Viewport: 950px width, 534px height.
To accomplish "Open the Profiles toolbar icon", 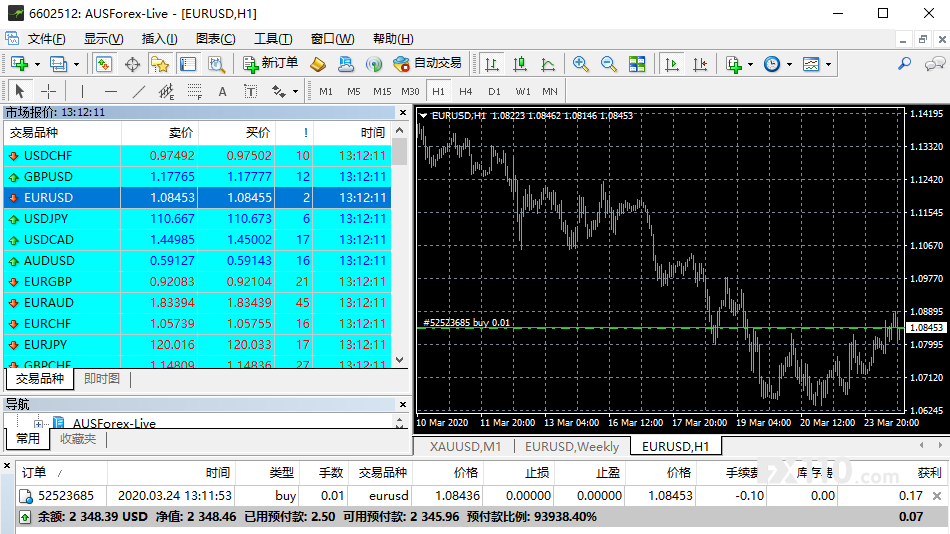I will pyautogui.click(x=58, y=64).
